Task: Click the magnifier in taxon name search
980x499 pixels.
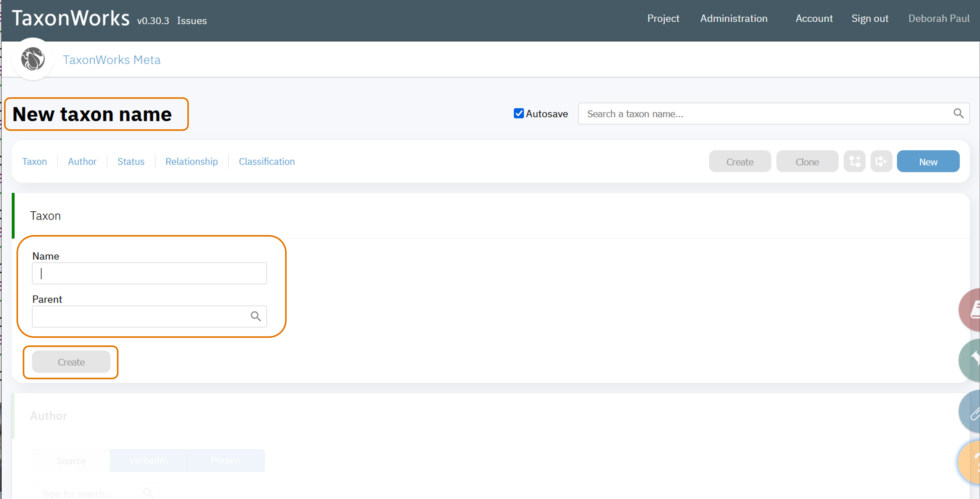Action: 958,113
